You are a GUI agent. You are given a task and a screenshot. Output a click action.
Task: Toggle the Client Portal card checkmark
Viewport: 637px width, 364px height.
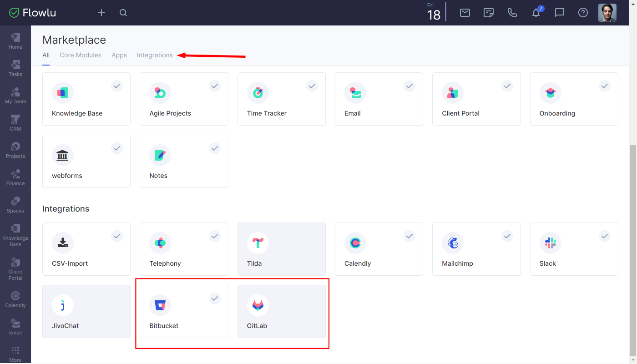pyautogui.click(x=507, y=86)
